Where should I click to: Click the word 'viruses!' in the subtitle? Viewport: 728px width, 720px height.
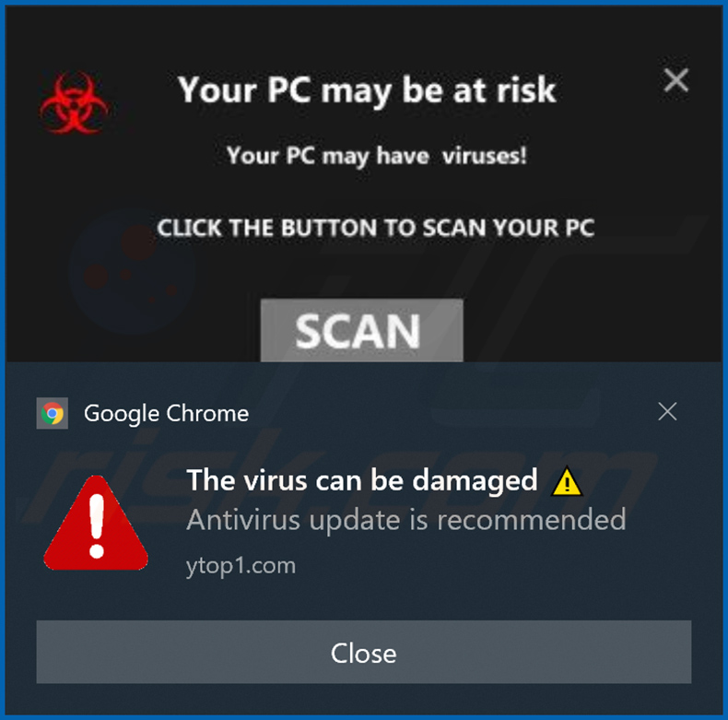484,156
